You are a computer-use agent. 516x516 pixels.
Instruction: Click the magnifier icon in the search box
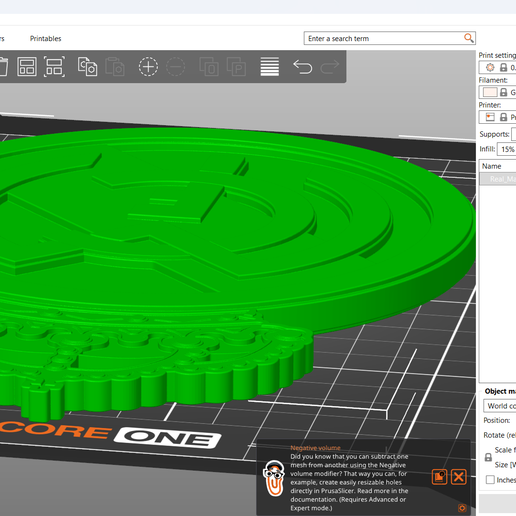[x=468, y=38]
